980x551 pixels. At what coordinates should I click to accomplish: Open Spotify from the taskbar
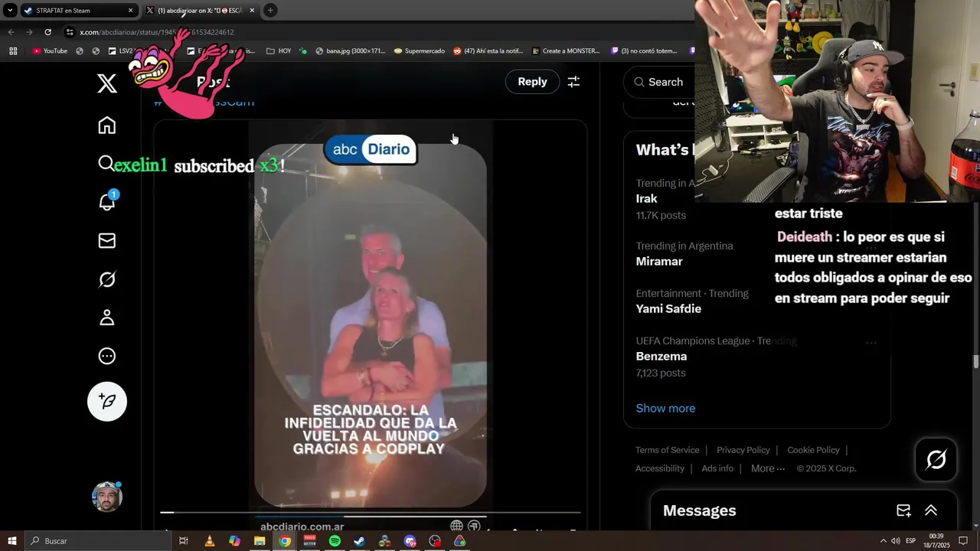click(x=335, y=541)
